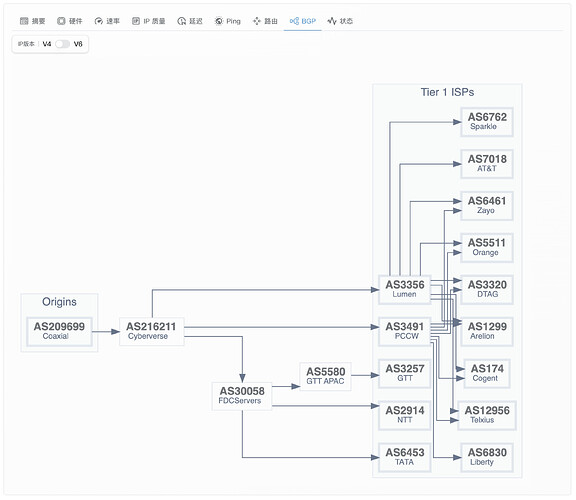Open the 速率 speed tab
This screenshot has width=576, height=500.
(107, 21)
